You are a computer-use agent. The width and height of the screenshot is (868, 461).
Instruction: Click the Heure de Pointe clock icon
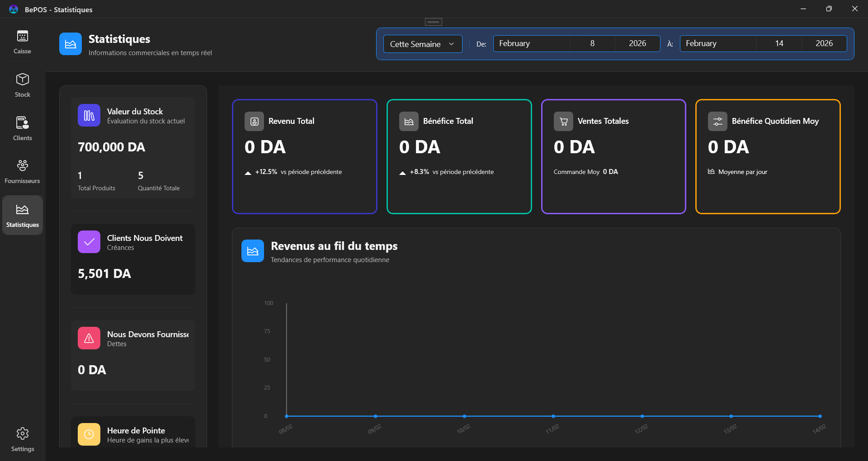pos(89,434)
